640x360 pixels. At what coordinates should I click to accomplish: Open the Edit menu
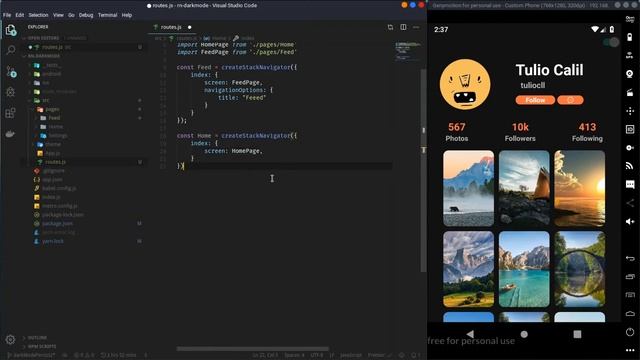[x=20, y=15]
